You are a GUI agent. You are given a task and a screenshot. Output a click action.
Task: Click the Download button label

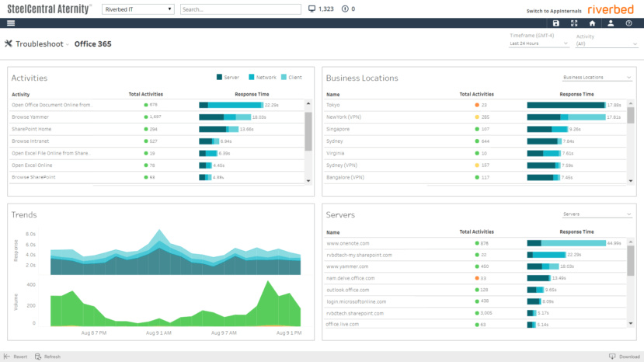tap(629, 357)
